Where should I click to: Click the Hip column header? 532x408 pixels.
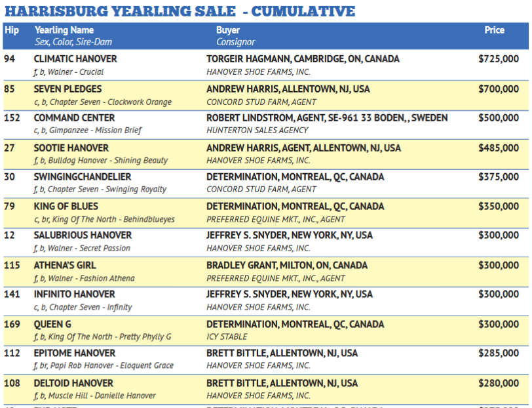pos(11,30)
